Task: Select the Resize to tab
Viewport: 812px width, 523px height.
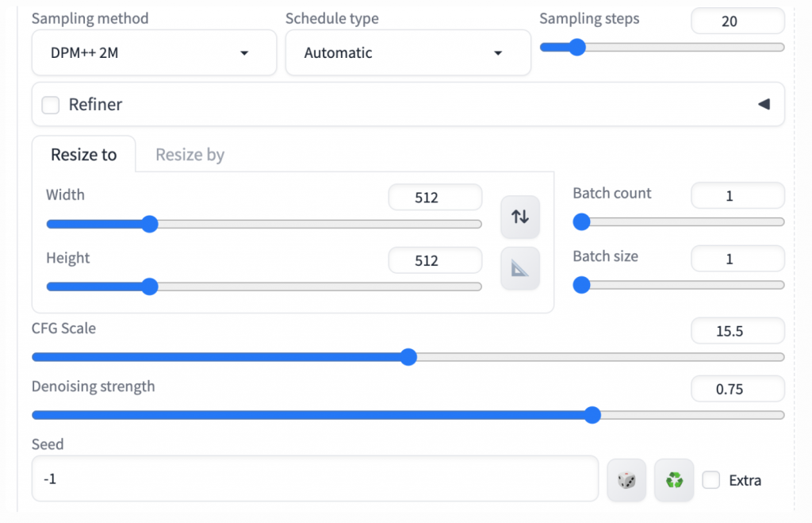Action: point(83,155)
